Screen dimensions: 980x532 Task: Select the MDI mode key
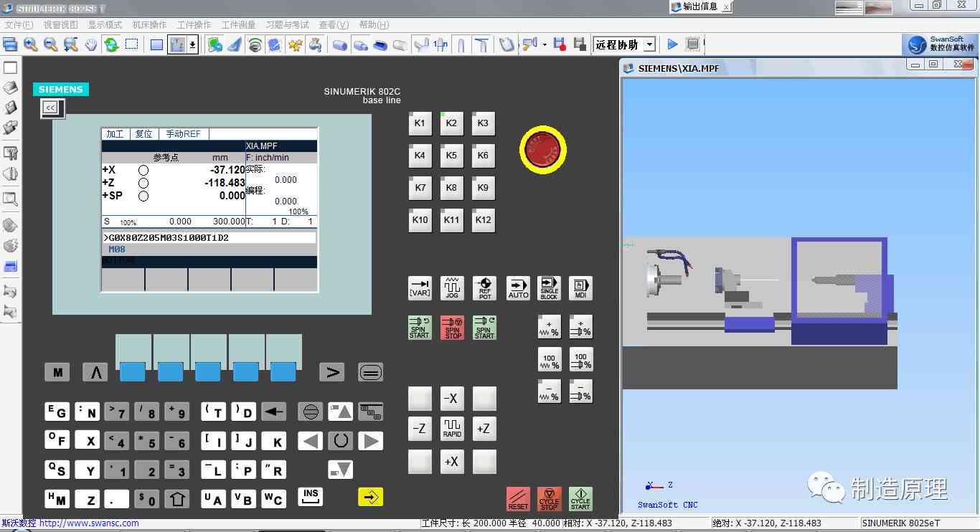click(580, 288)
